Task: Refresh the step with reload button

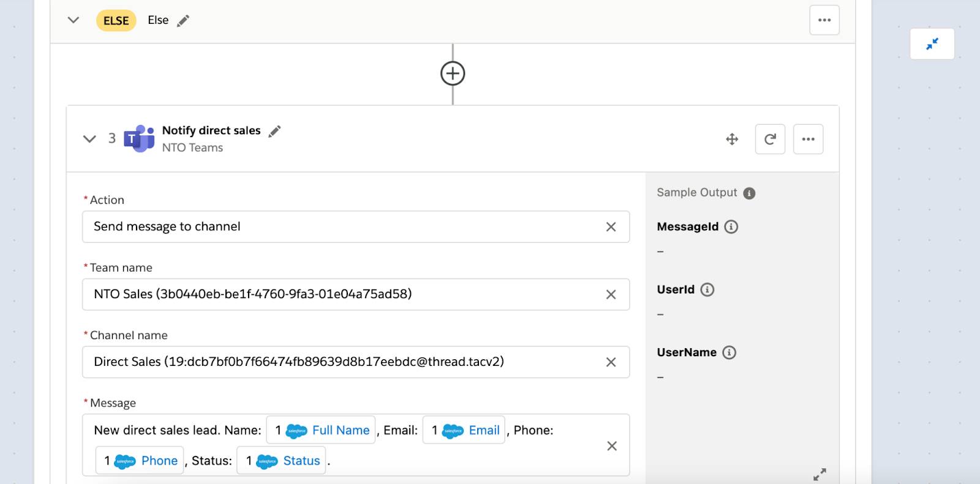Action: click(770, 139)
